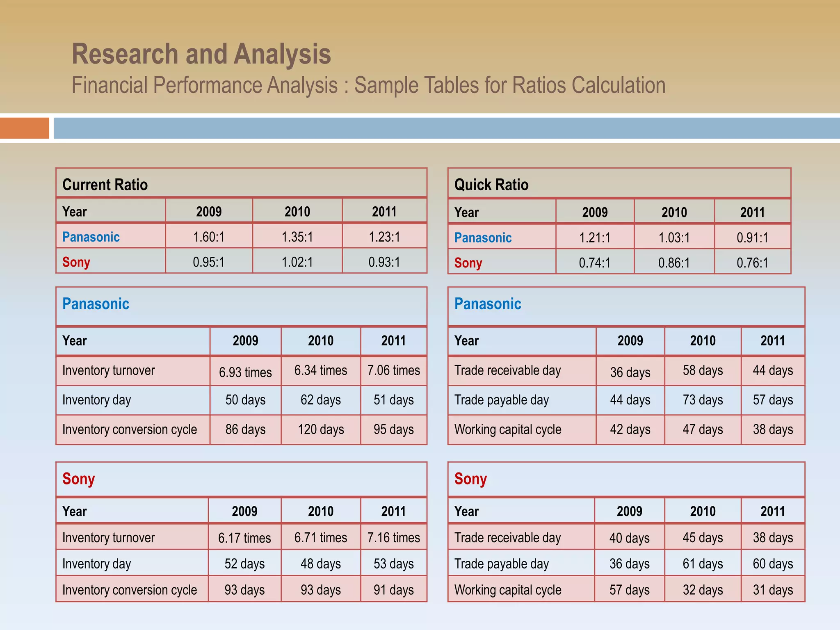This screenshot has width=840, height=630.
Task: Select the '7.06 times' inventory turnover cell
Action: click(394, 370)
